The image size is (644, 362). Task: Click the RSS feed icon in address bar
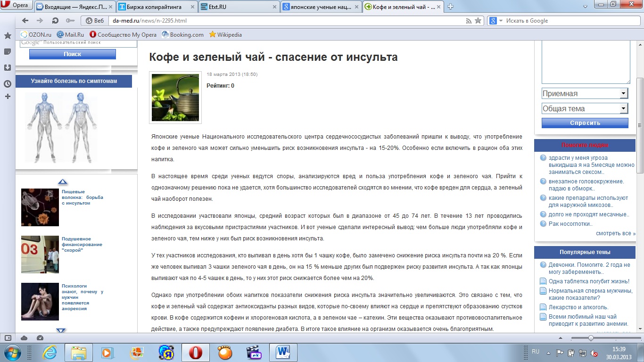click(468, 21)
